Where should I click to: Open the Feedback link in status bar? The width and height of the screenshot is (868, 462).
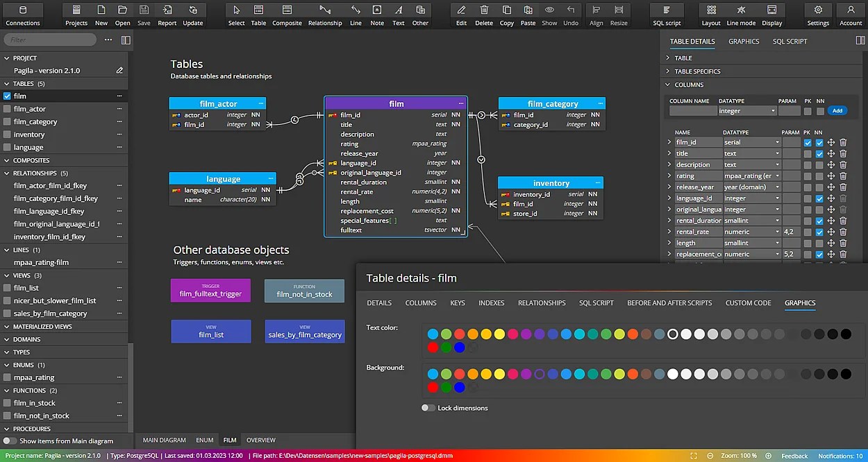coord(794,456)
